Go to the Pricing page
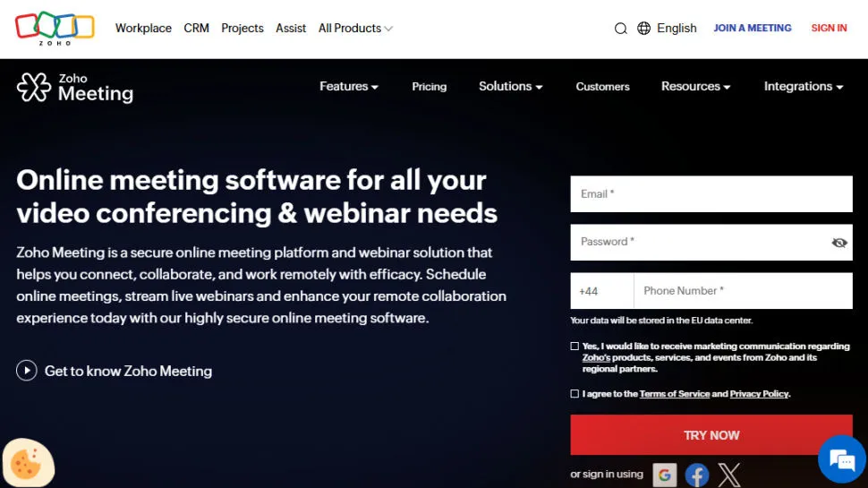This screenshot has height=488, width=868. (x=429, y=87)
